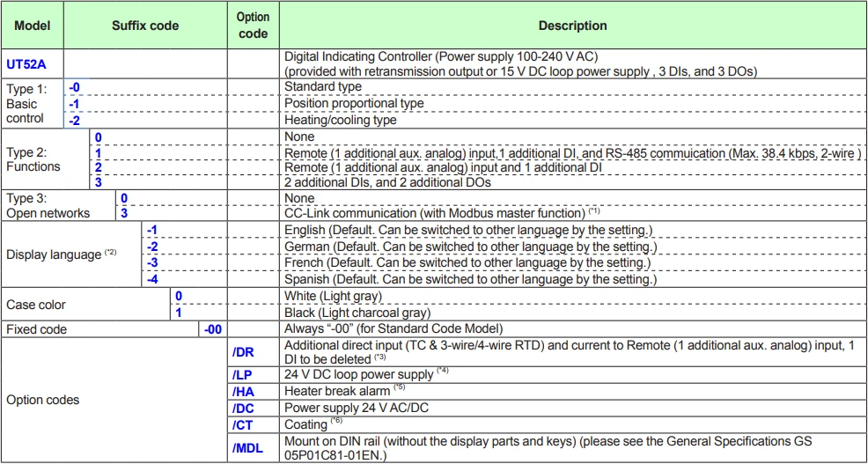
Task: Click the /LP option code
Action: pos(241,374)
